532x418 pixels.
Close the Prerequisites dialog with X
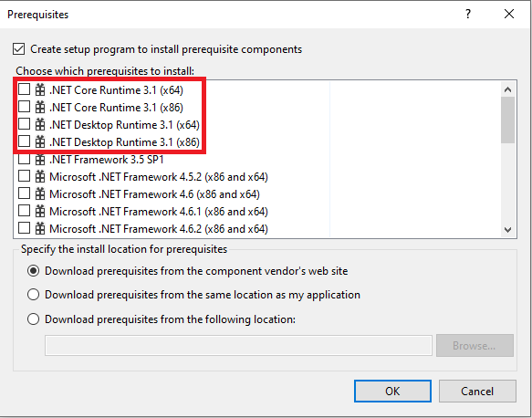(x=509, y=14)
